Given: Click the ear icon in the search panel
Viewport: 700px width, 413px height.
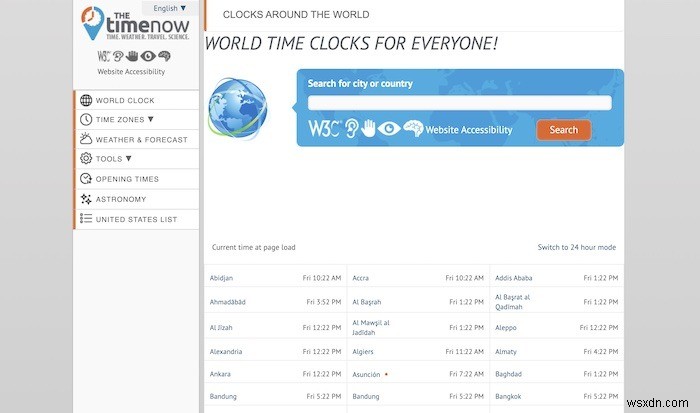Looking at the screenshot, I should [352, 128].
